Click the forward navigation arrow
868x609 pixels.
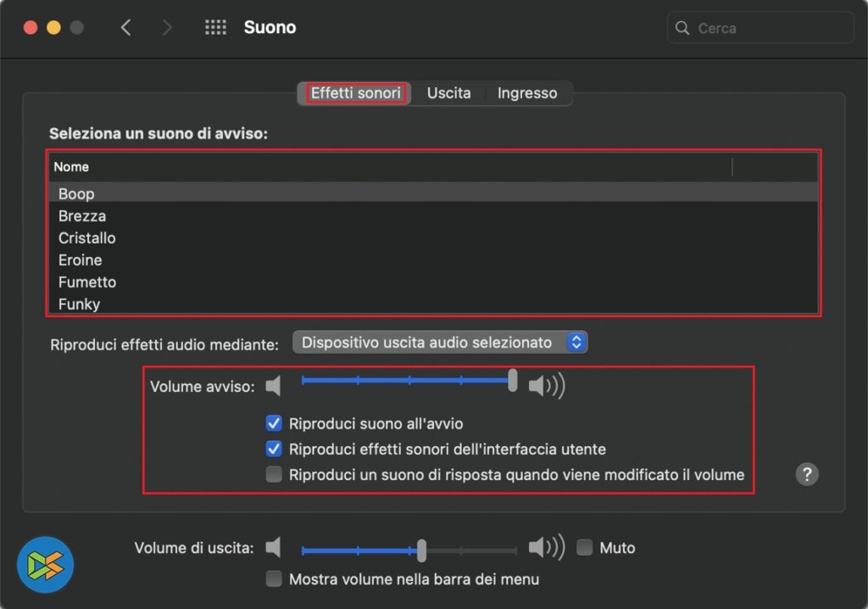(x=166, y=28)
